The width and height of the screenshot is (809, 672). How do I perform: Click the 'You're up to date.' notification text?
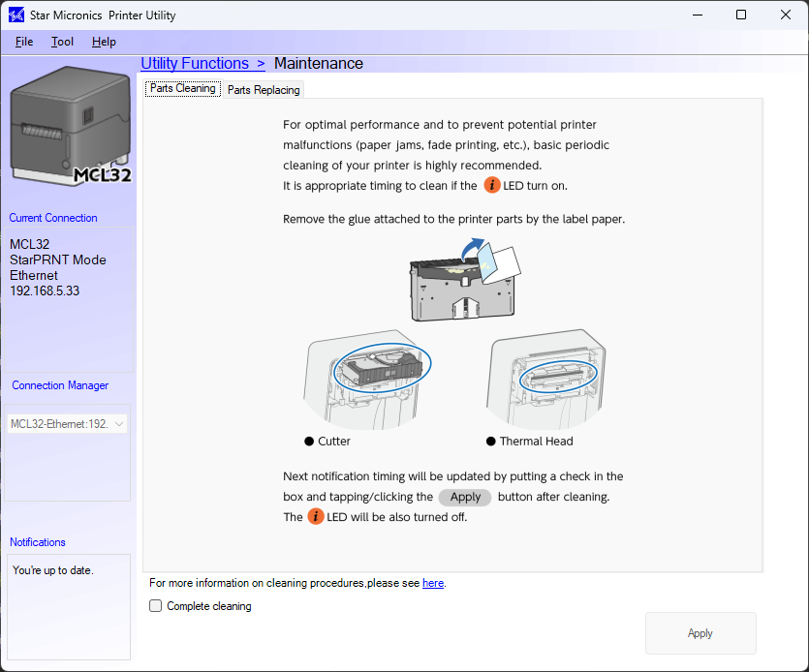tap(52, 570)
